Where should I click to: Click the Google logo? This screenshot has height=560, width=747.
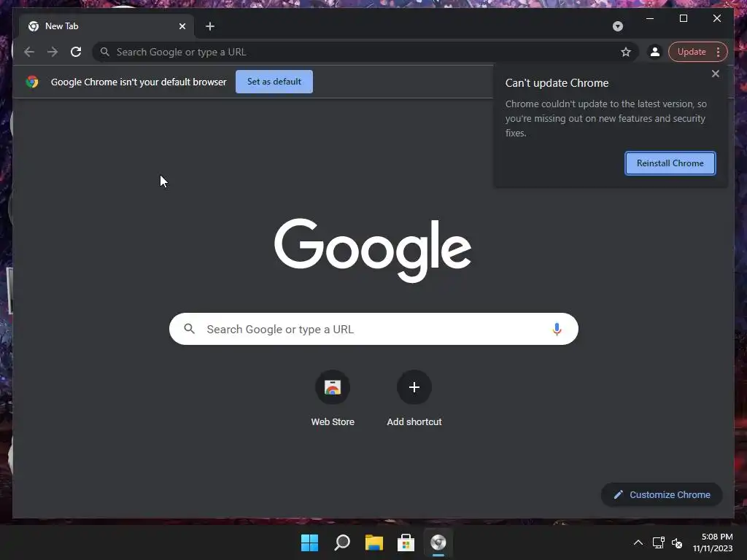(373, 250)
